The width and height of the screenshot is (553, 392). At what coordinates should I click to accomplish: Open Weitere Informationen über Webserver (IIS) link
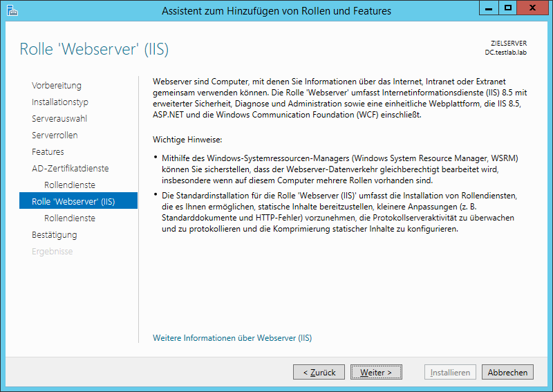[x=232, y=338]
